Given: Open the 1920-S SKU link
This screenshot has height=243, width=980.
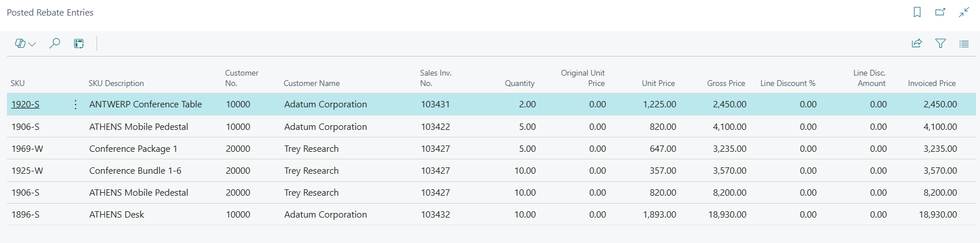Looking at the screenshot, I should click(x=25, y=104).
